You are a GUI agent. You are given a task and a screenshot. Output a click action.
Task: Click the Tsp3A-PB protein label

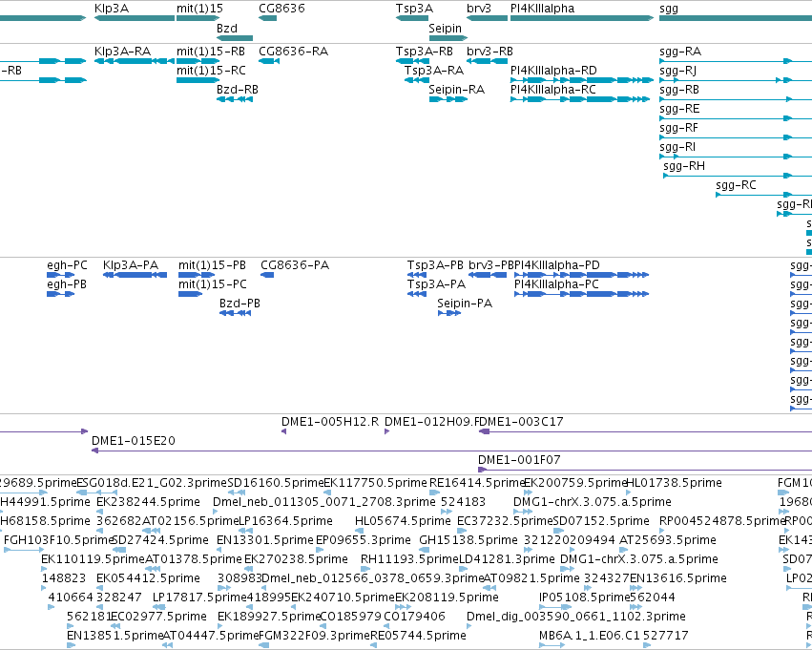pos(435,265)
